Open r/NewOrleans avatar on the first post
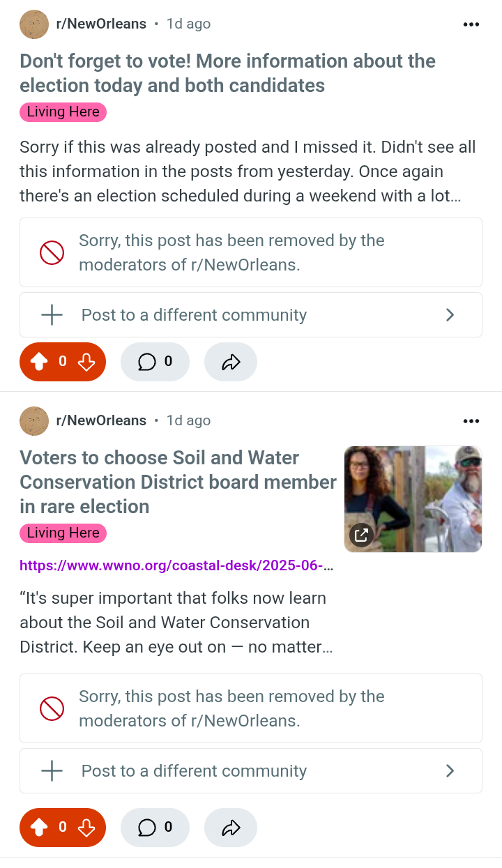 click(x=34, y=24)
